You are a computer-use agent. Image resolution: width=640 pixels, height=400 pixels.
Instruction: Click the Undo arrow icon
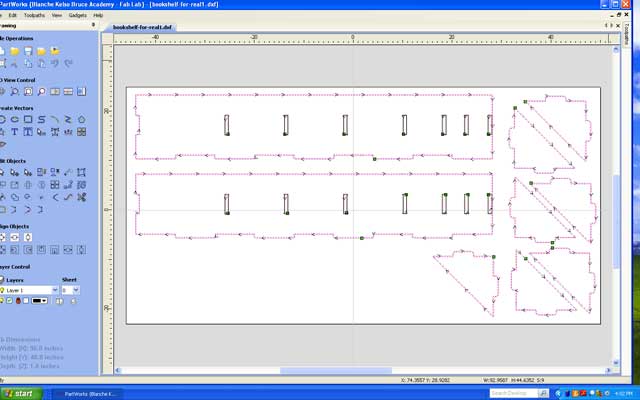coord(55,63)
